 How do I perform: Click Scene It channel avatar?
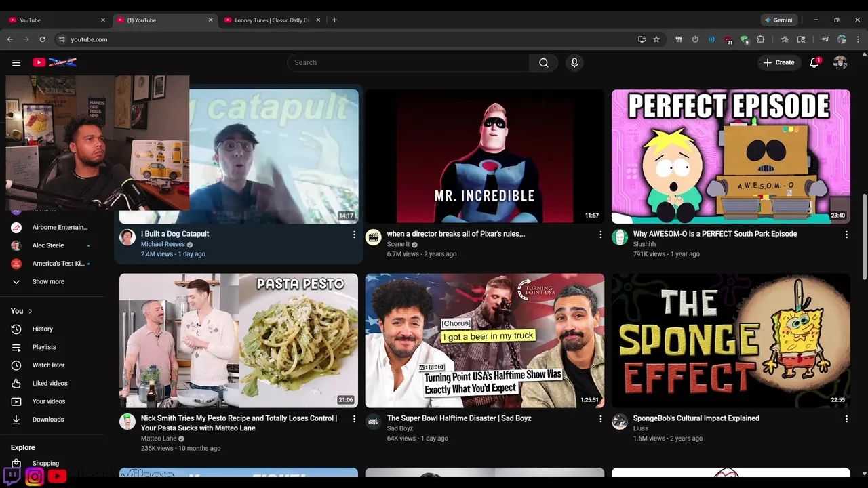[374, 237]
